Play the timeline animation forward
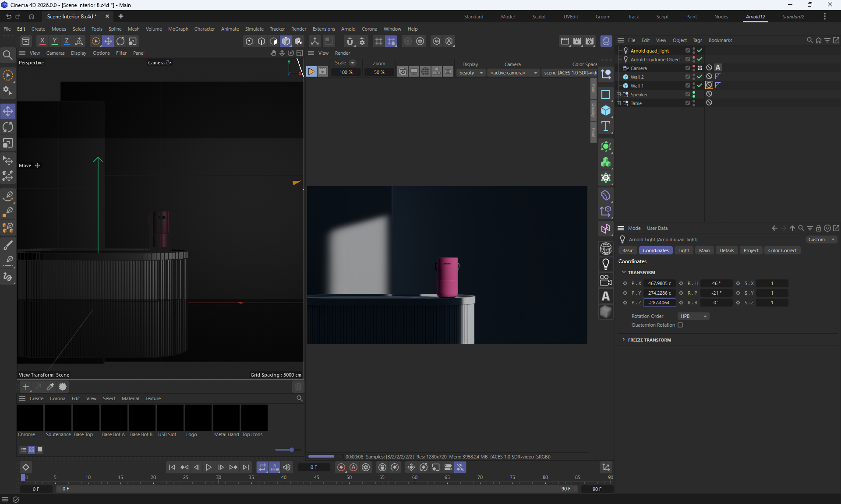The image size is (841, 504). 209,467
